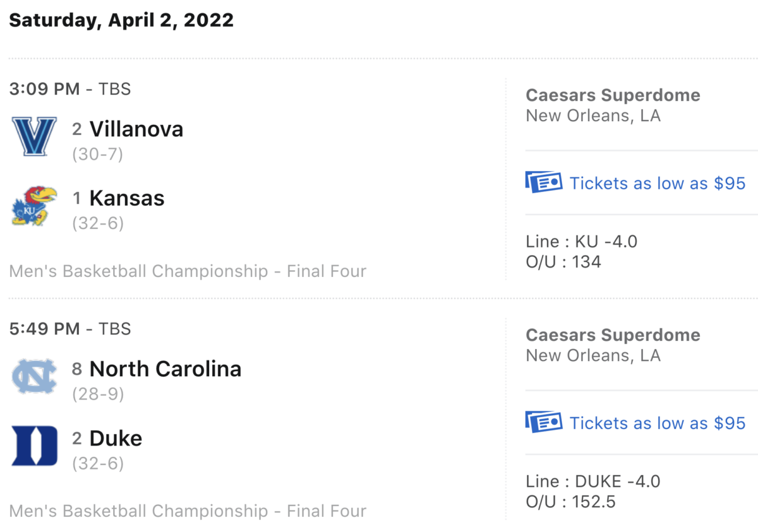Open tickets link for Villanova vs Kansas

[658, 184]
